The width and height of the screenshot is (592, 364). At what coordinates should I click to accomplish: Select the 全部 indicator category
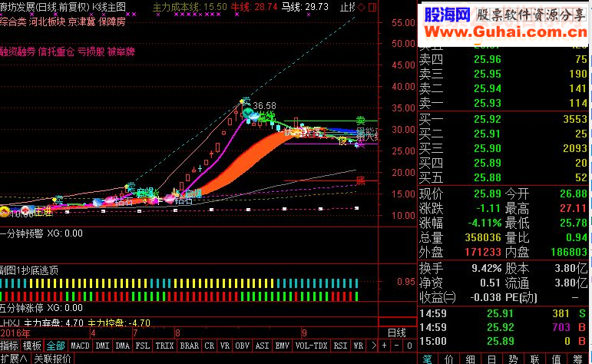pos(55,346)
